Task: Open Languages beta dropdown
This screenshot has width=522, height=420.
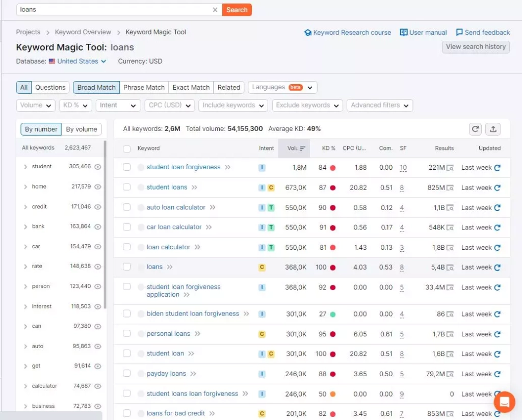Action: pos(282,88)
